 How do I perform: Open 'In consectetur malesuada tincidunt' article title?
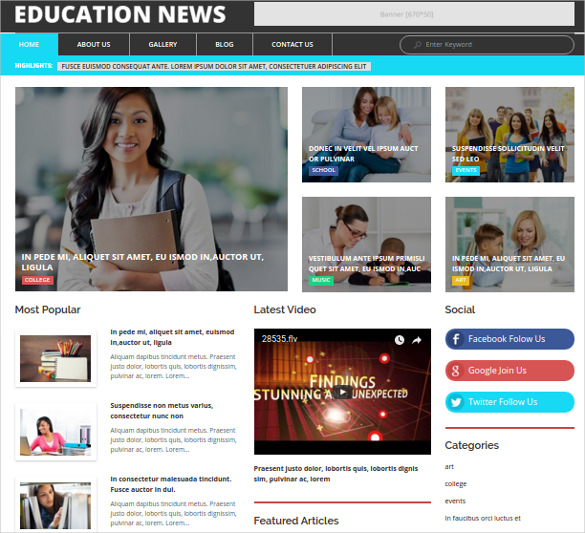click(171, 484)
